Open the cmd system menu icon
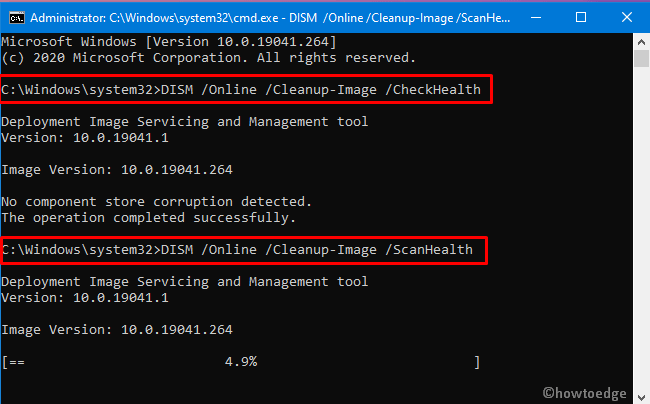The image size is (650, 404). click(x=15, y=16)
